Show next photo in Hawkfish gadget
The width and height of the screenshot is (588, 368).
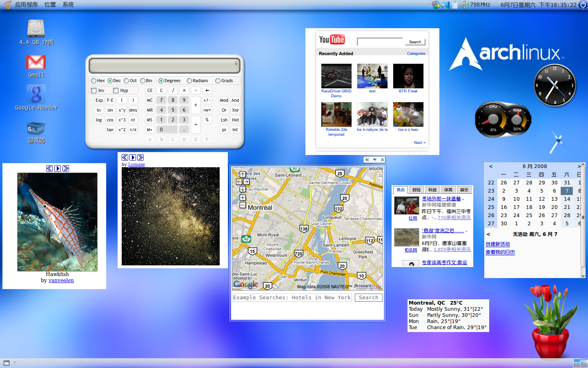pyautogui.click(x=66, y=168)
